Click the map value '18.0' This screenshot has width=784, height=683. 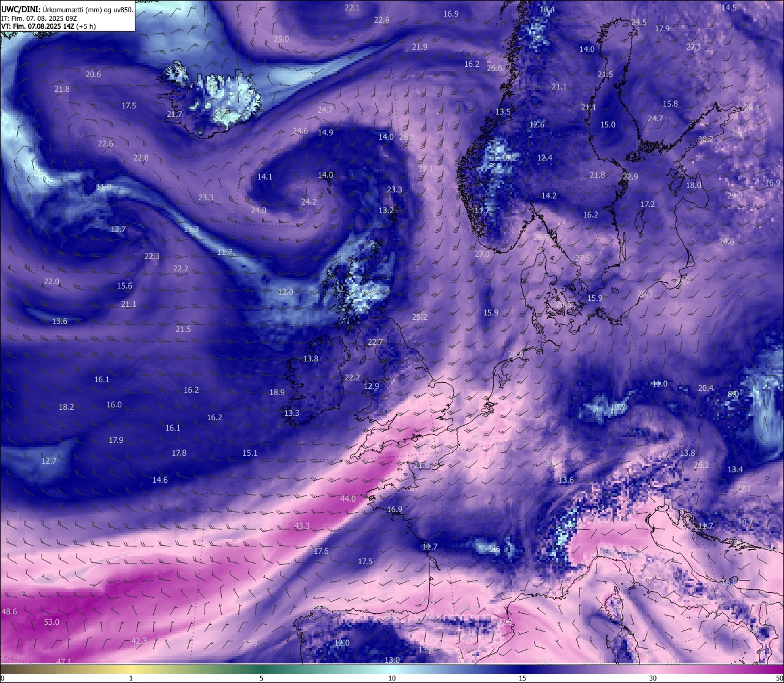coord(693,185)
